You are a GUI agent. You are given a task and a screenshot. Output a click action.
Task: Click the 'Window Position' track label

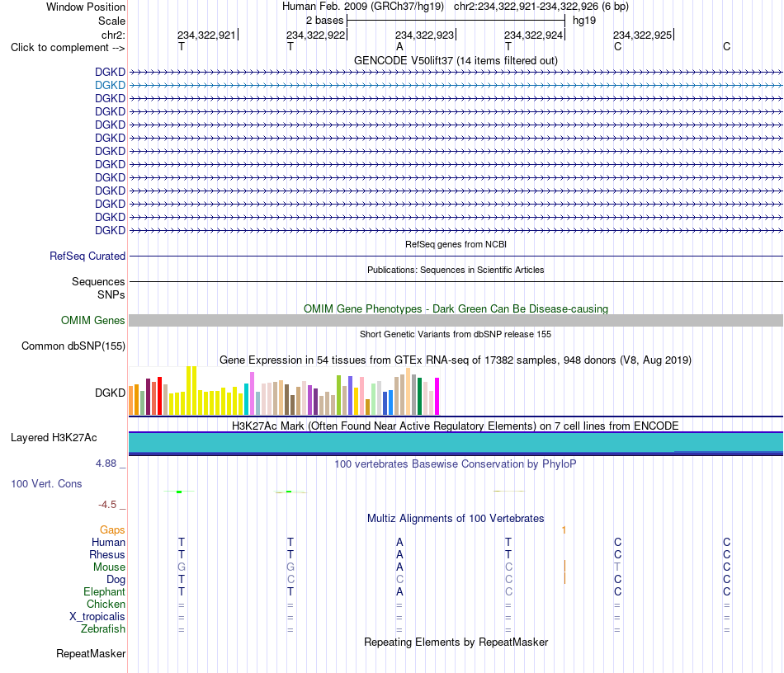click(86, 7)
